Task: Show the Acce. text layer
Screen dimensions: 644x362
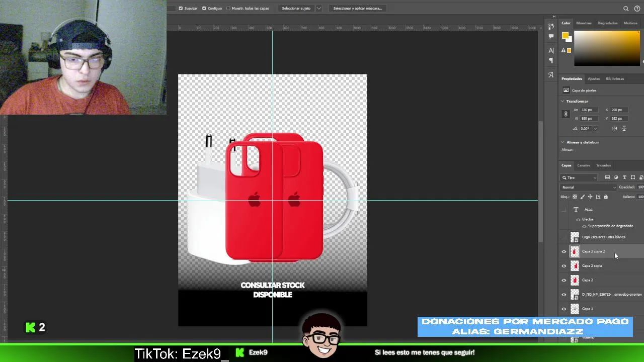Action: click(x=564, y=209)
